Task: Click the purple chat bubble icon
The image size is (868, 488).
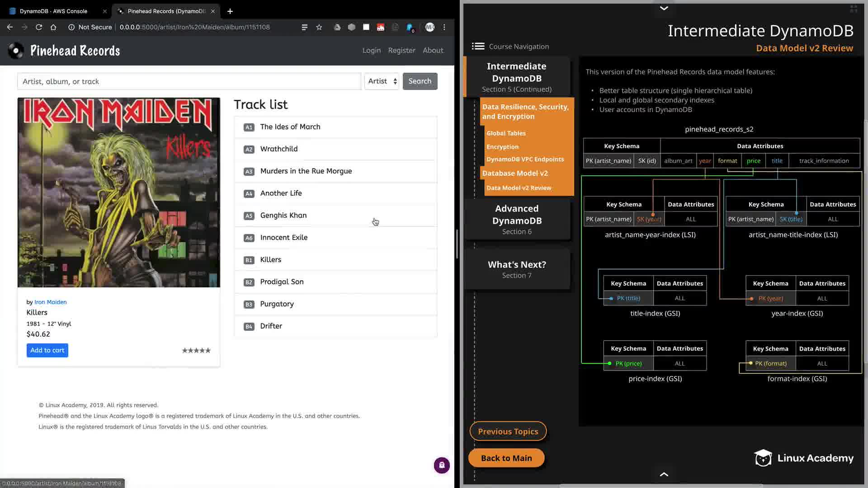Action: tap(442, 465)
